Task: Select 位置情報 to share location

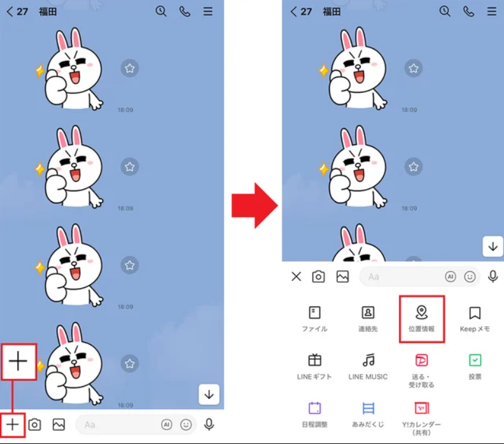Action: click(x=422, y=319)
